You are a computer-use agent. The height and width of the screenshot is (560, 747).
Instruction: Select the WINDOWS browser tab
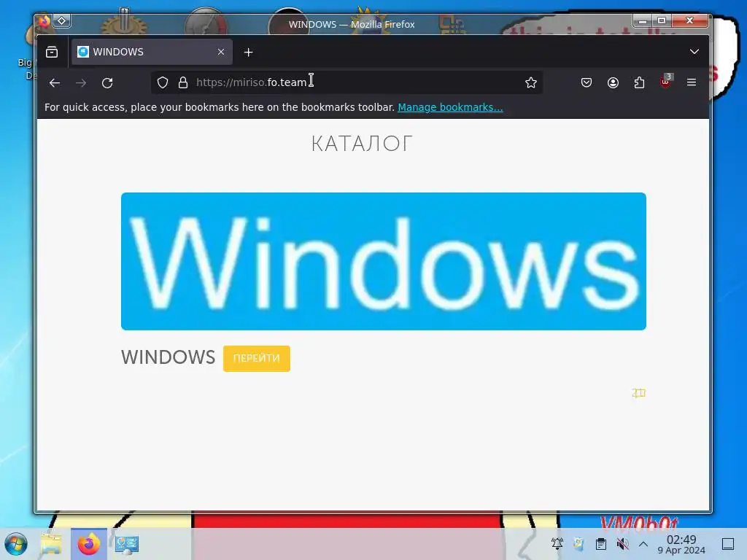point(152,52)
